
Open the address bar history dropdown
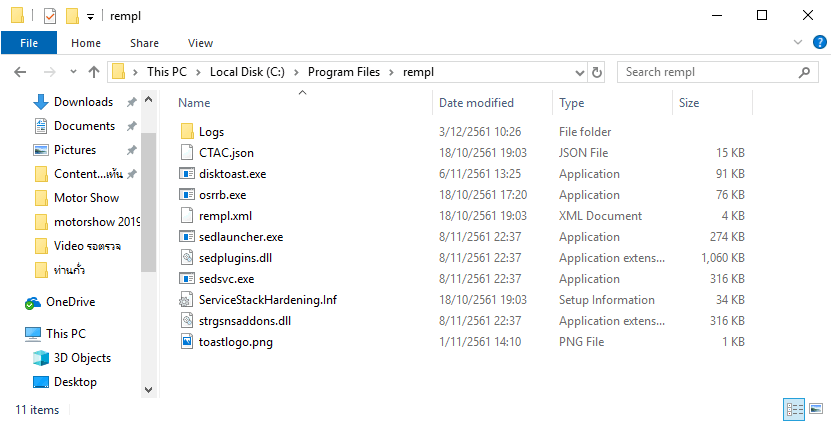(x=579, y=72)
